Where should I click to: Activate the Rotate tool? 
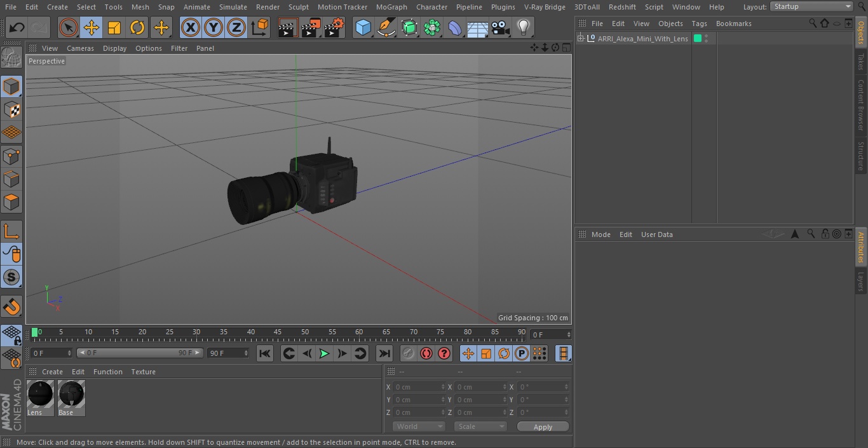(137, 27)
